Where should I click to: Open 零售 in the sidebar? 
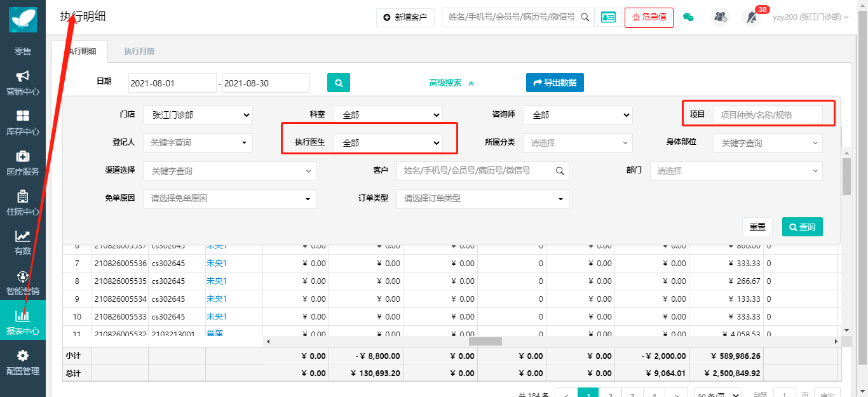(23, 51)
